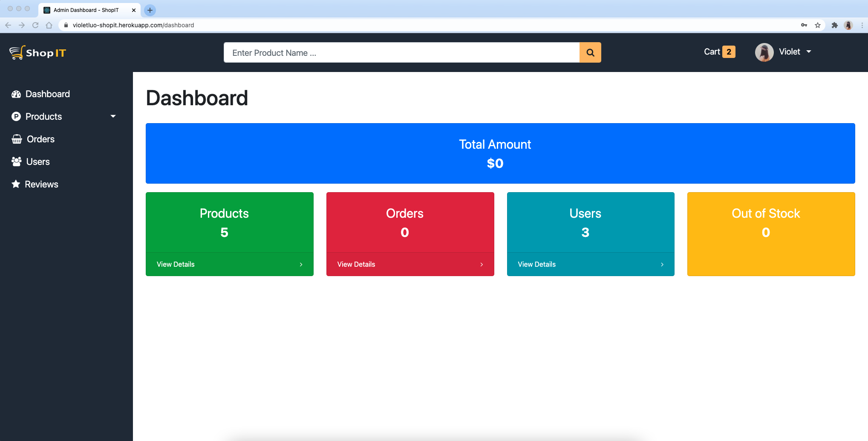Image resolution: width=868 pixels, height=441 pixels.
Task: Bookmark this page with the star icon
Action: tap(818, 25)
